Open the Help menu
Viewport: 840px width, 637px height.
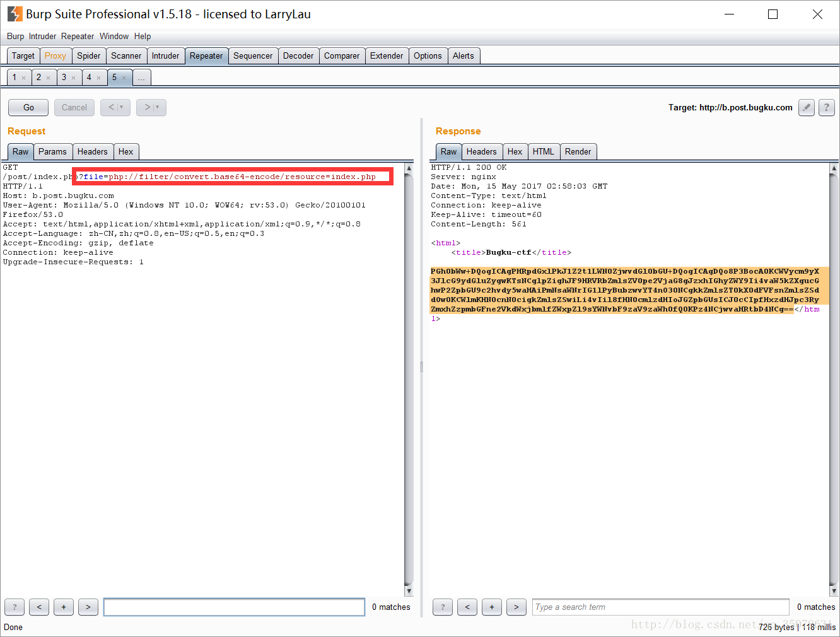click(143, 36)
